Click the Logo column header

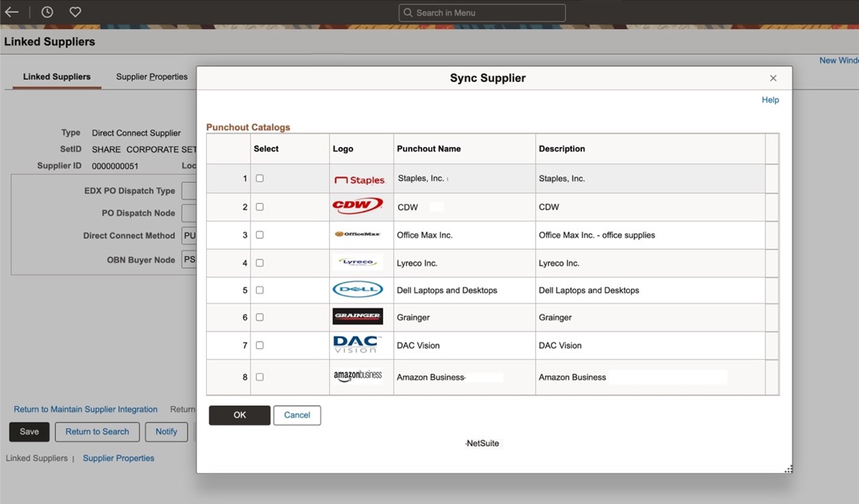[x=343, y=149]
